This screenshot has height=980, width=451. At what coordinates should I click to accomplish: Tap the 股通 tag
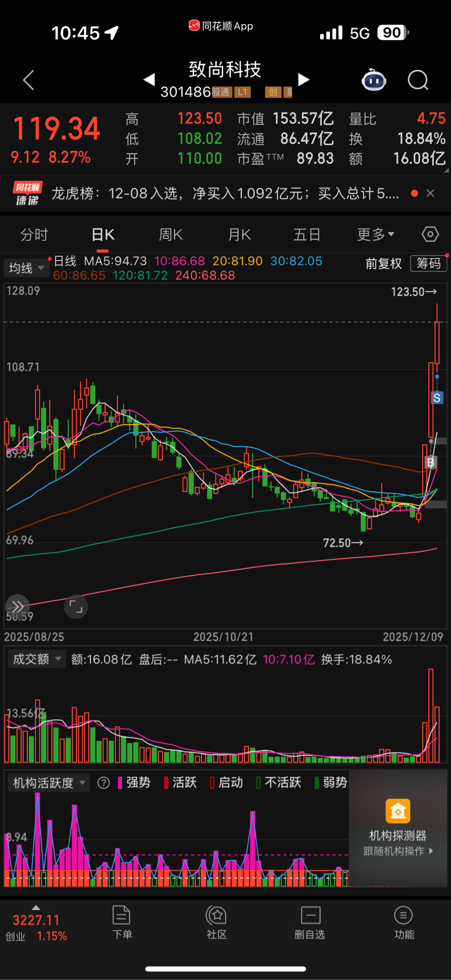(x=221, y=92)
